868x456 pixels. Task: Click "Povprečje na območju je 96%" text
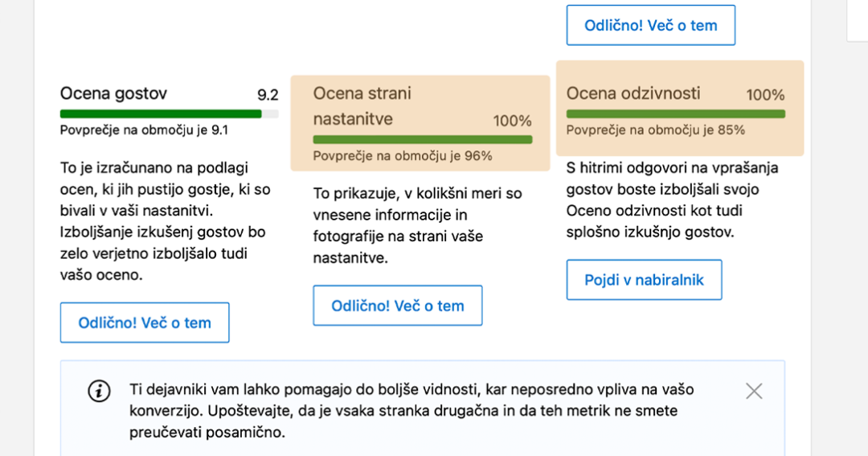[x=402, y=156]
